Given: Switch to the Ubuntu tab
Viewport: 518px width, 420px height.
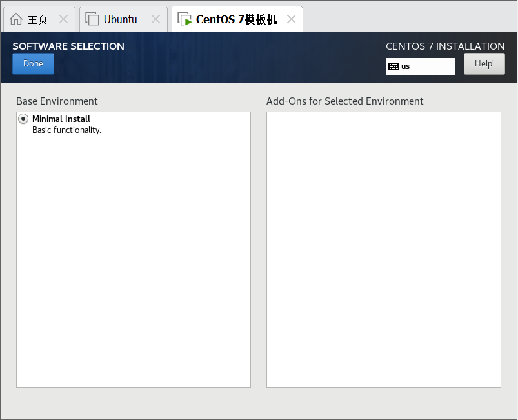Looking at the screenshot, I should click(123, 19).
